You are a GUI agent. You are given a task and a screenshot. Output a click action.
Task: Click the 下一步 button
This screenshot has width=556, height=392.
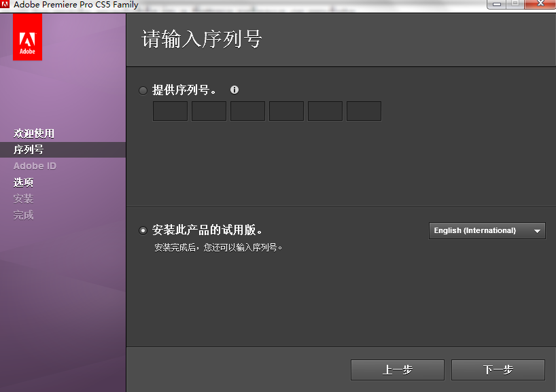click(x=498, y=370)
